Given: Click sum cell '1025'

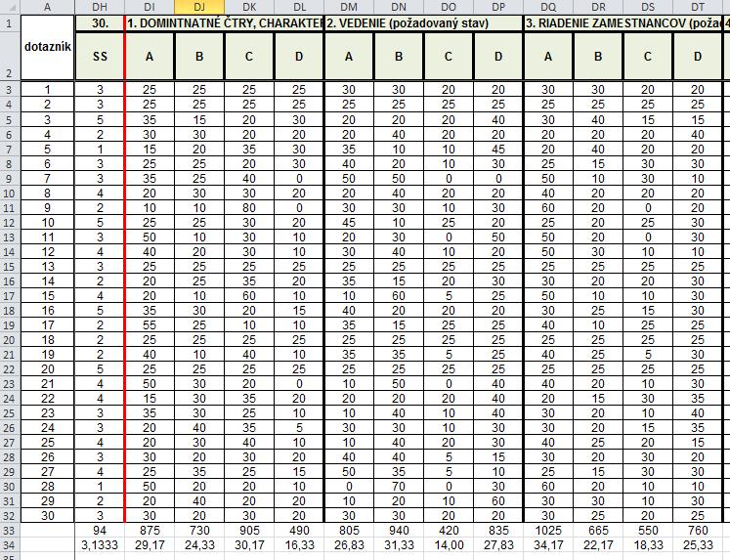Looking at the screenshot, I should tap(548, 531).
